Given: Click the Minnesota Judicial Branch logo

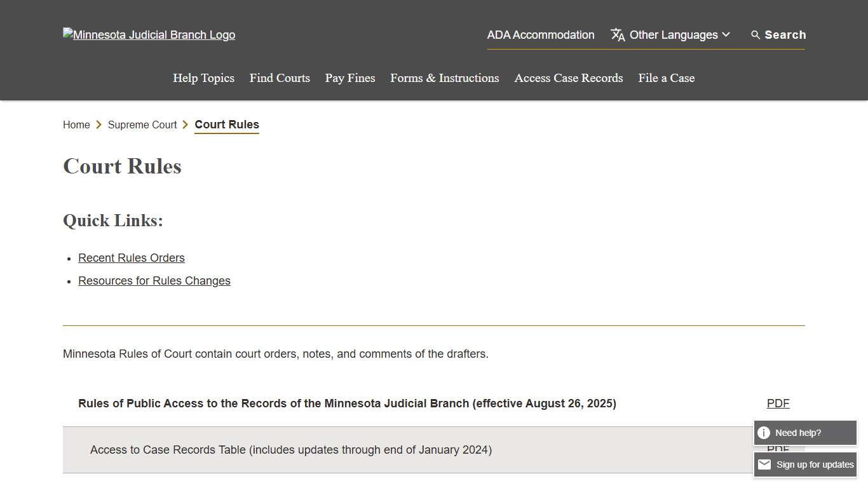Looking at the screenshot, I should point(149,35).
